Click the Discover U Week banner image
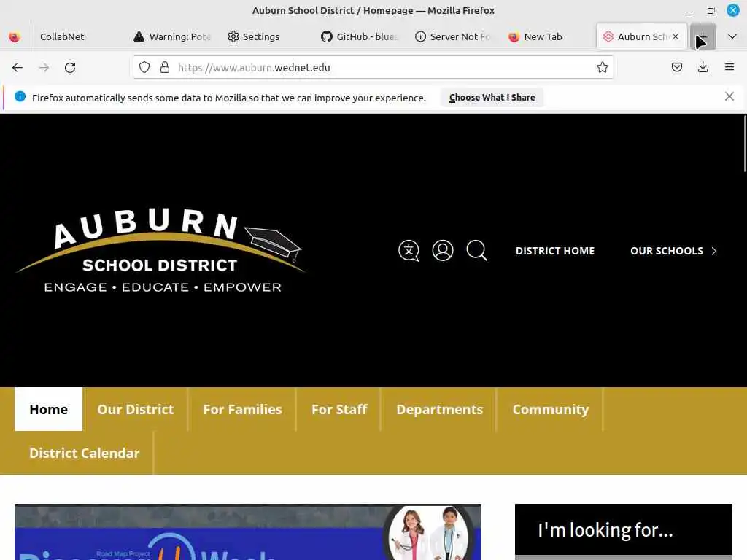Viewport: 747px width, 560px height. pyautogui.click(x=248, y=532)
